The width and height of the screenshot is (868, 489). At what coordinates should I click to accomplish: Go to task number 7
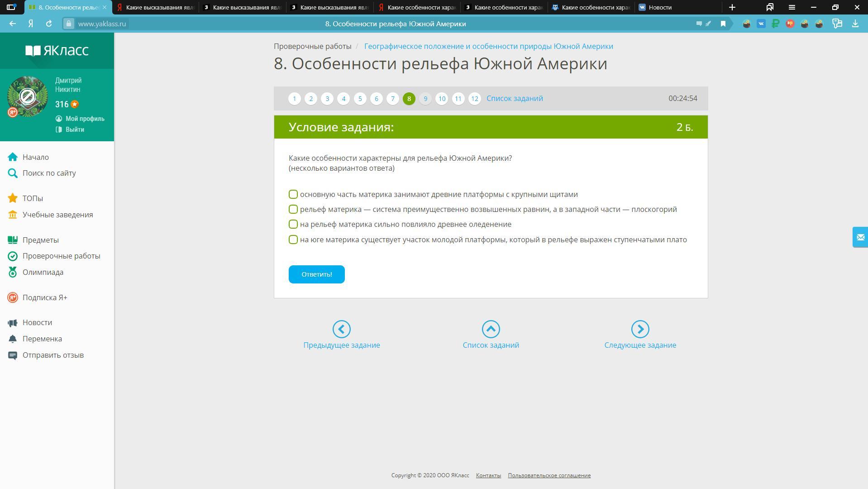point(393,98)
